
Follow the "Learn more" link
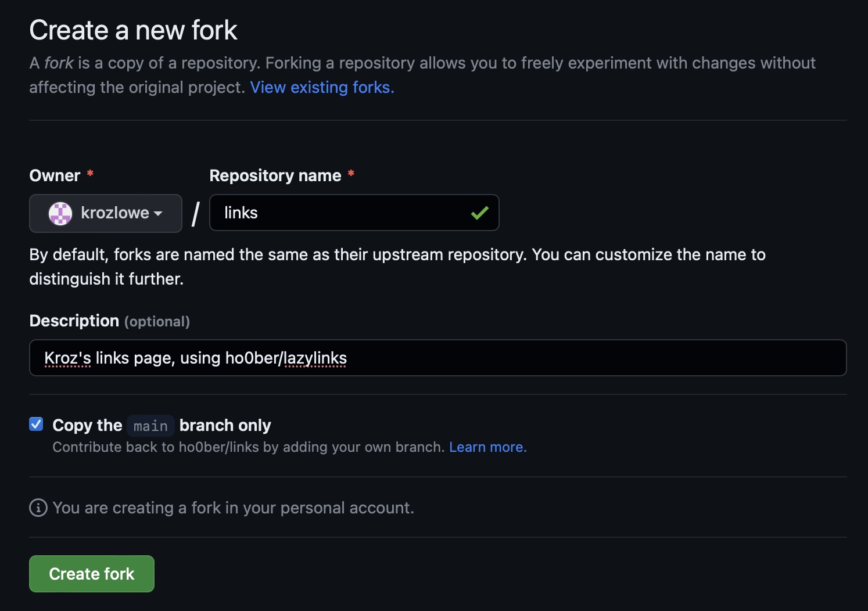[x=487, y=447]
